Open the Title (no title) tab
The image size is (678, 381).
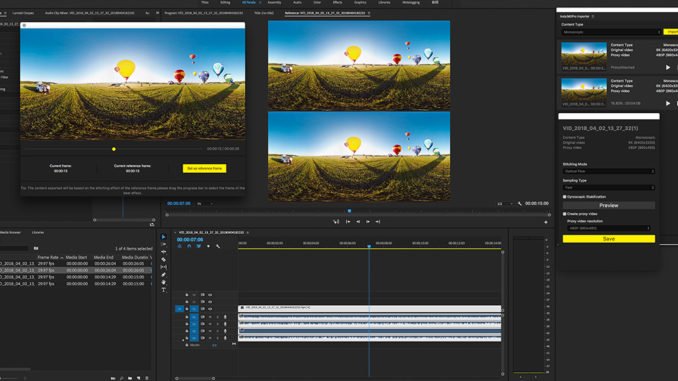[x=264, y=13]
